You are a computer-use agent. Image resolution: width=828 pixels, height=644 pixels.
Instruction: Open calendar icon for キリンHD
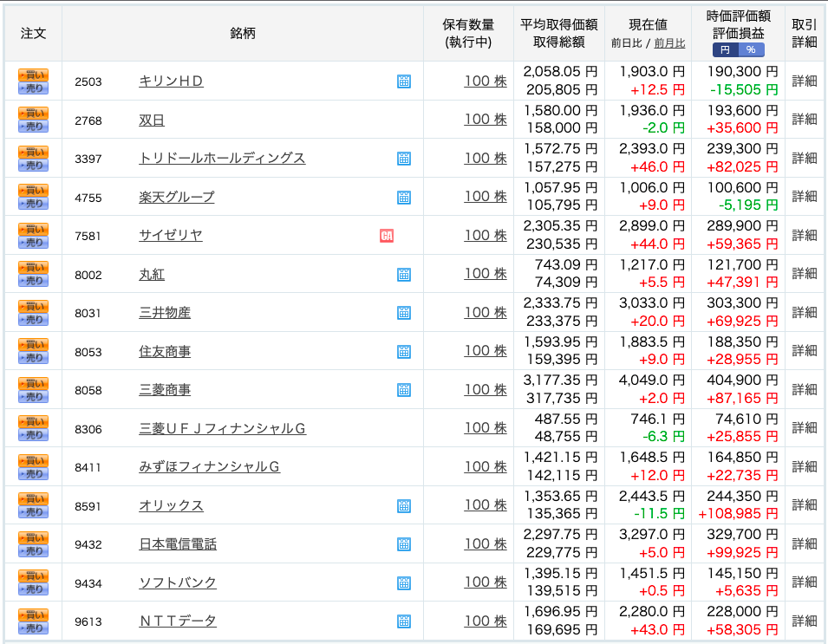pos(404,81)
